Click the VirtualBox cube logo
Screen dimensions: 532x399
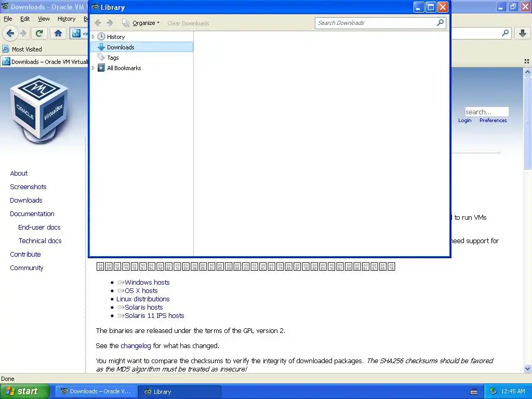[39, 110]
